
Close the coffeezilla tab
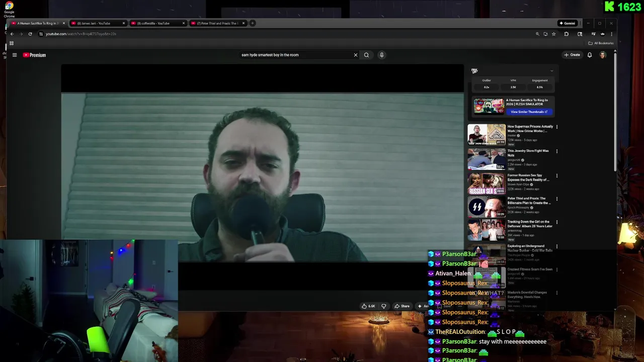[x=184, y=23]
